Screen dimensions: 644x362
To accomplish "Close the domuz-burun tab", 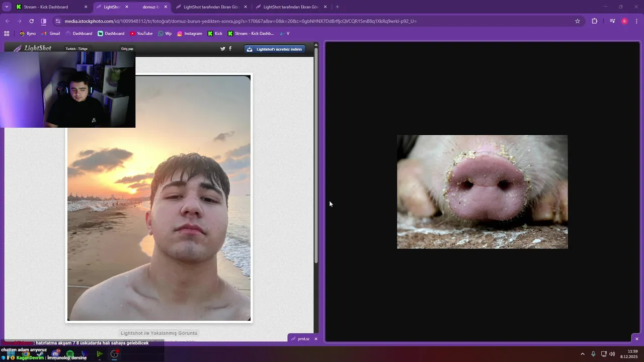I will [x=166, y=7].
